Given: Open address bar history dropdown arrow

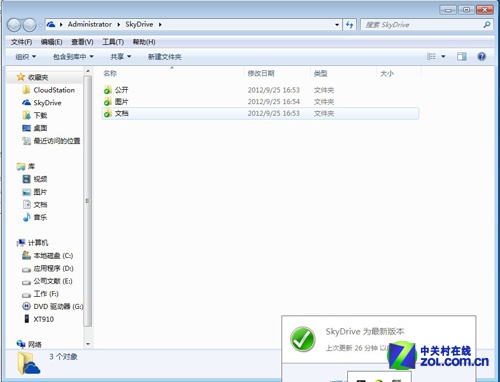Looking at the screenshot, I should 337,25.
